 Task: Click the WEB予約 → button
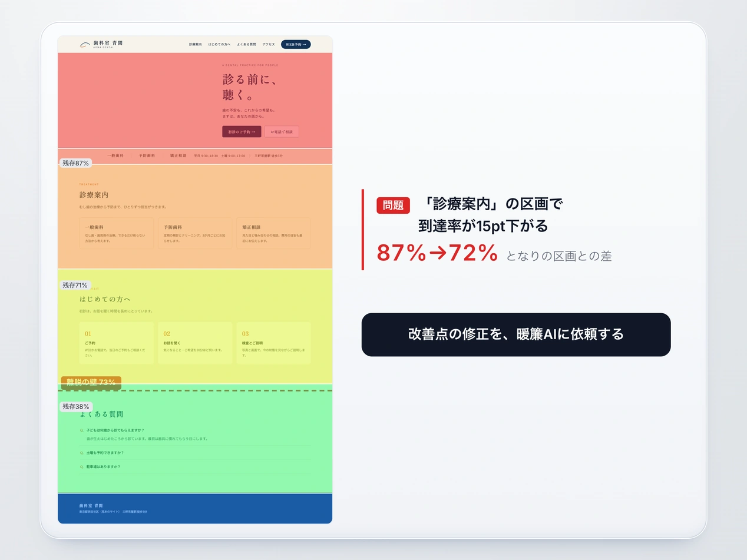tap(296, 44)
